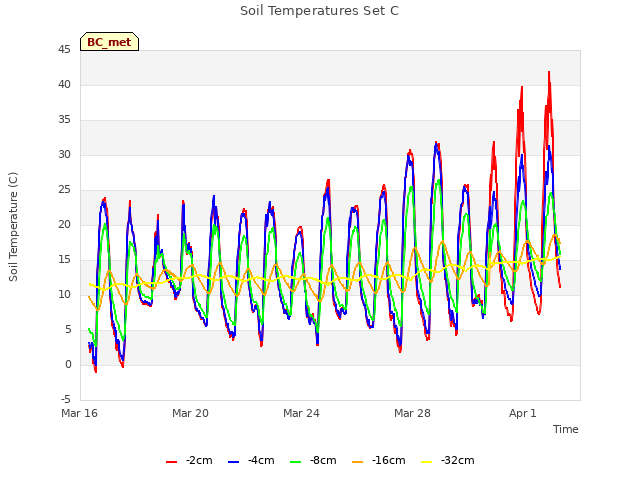The image size is (640, 480).
Task: Click the Mar 16 x-axis tick label
Action: click(80, 413)
